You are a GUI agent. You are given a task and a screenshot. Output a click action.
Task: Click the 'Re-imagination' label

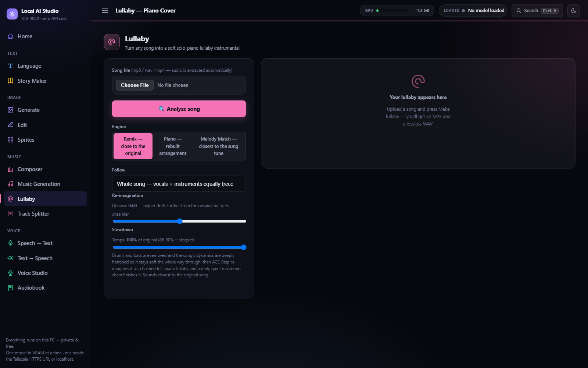point(128,195)
